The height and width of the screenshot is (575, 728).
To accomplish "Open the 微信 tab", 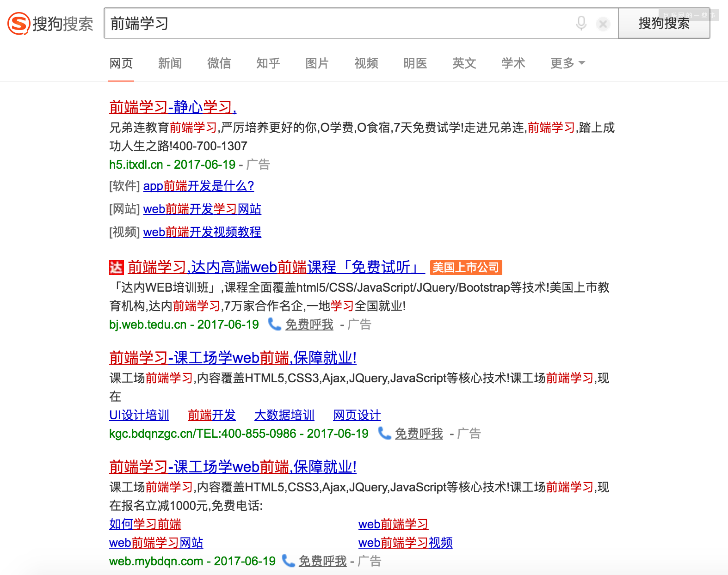I will pyautogui.click(x=219, y=63).
